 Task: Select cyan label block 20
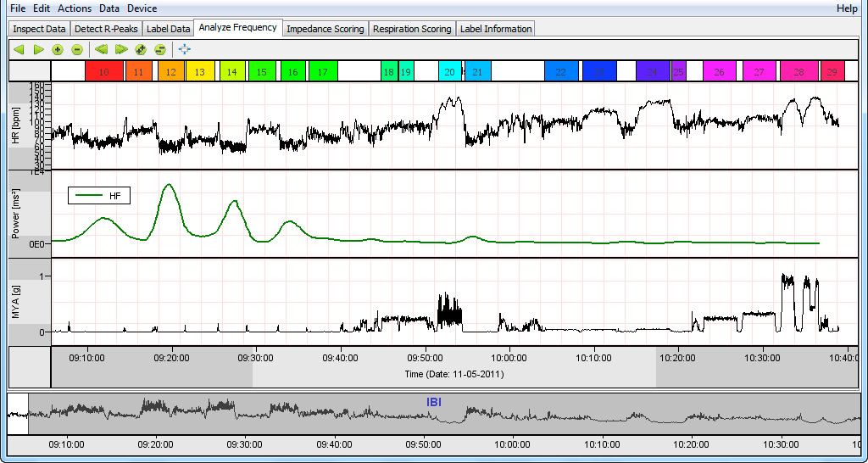(x=450, y=71)
